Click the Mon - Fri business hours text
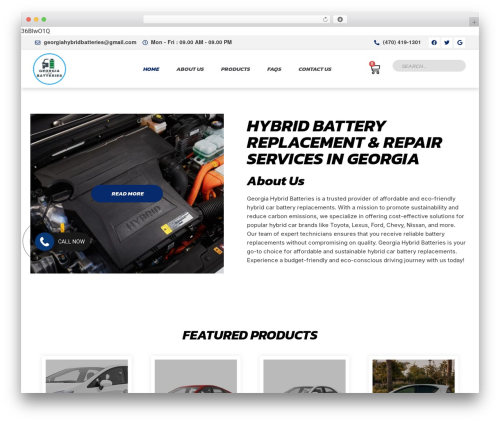Image resolution: width=500 pixels, height=423 pixels. [191, 42]
